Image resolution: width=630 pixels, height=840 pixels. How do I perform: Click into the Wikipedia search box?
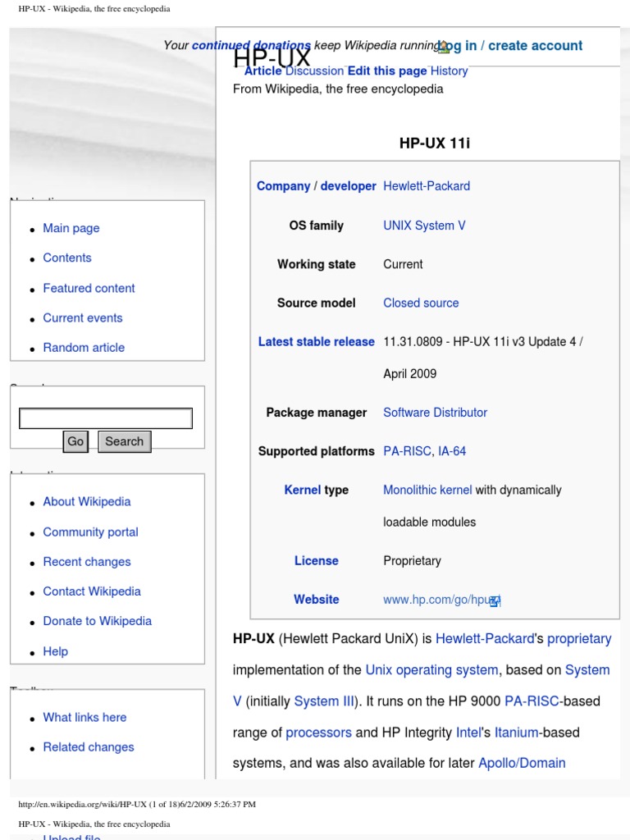[106, 418]
